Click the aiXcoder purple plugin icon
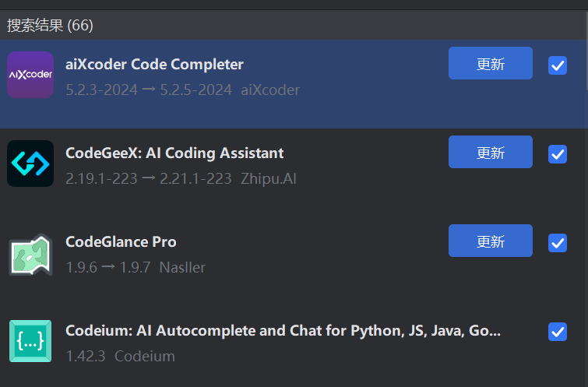The image size is (588, 387). click(30, 75)
